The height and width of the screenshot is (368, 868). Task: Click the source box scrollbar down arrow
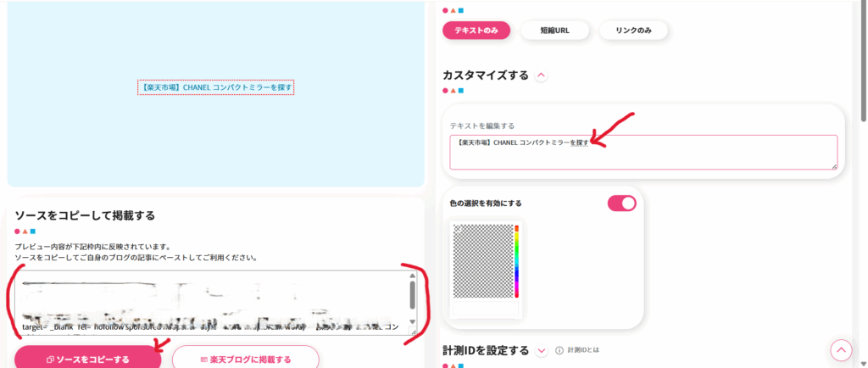(413, 322)
